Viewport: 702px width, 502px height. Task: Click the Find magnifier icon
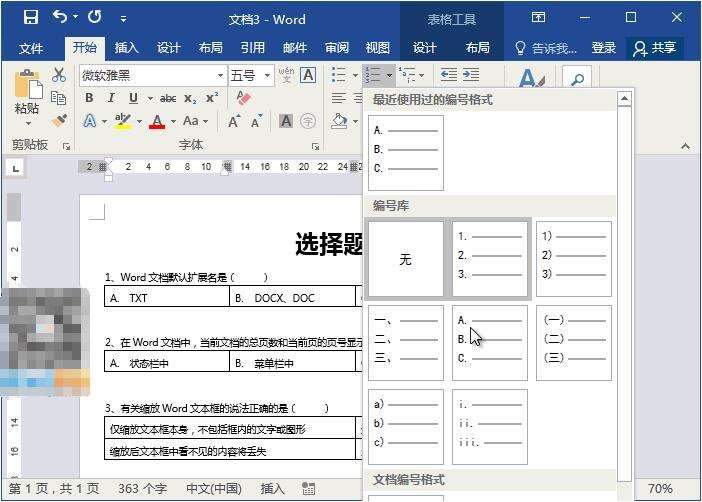click(x=578, y=79)
